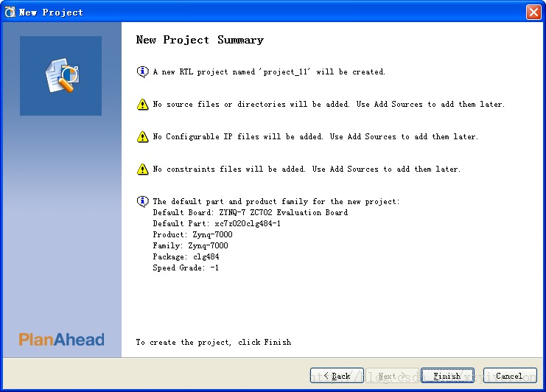
Task: Click the warning icon beside the Configurable IP message
Action: (x=142, y=136)
